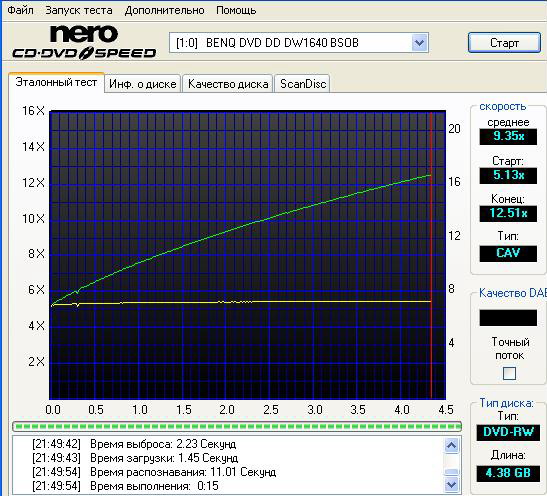Viewport: 547px width, 496px height.
Task: Click the red end-of-disc marker line
Action: (x=432, y=255)
